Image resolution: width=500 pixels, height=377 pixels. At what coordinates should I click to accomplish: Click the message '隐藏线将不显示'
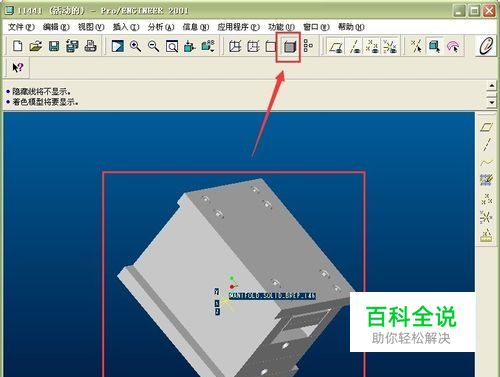pyautogui.click(x=41, y=92)
